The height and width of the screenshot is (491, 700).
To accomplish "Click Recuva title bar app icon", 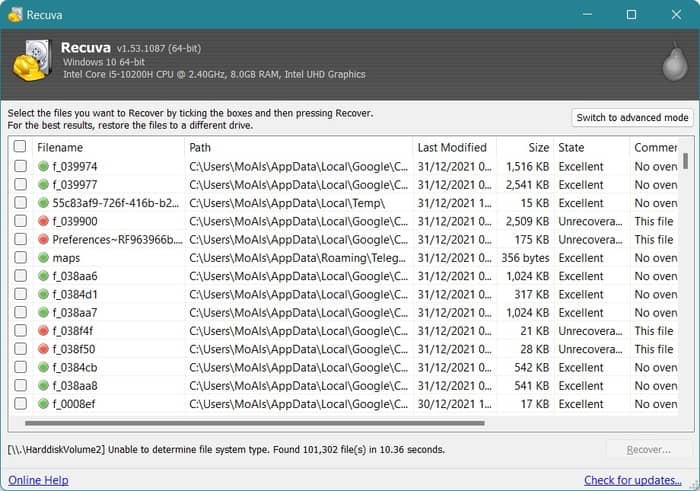I will click(x=15, y=15).
